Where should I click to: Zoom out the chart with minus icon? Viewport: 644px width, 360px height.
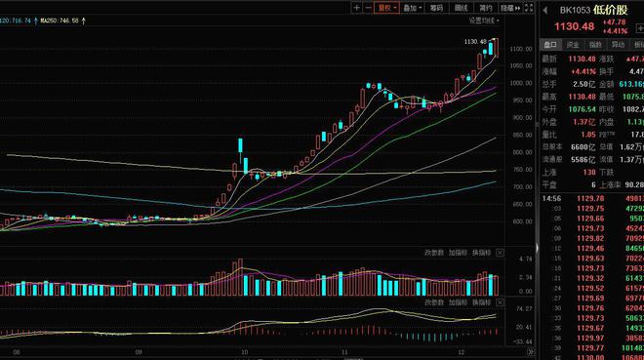(x=368, y=8)
